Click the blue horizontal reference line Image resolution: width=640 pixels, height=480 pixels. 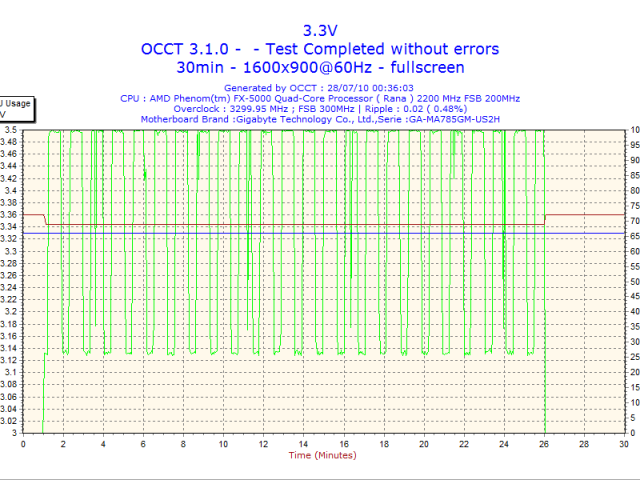coord(324,233)
